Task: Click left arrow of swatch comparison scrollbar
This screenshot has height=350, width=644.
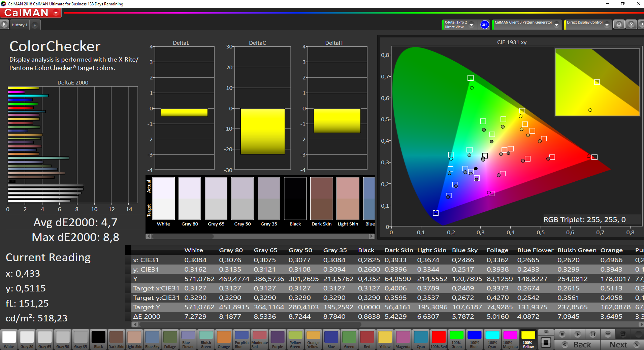Action: (x=148, y=236)
